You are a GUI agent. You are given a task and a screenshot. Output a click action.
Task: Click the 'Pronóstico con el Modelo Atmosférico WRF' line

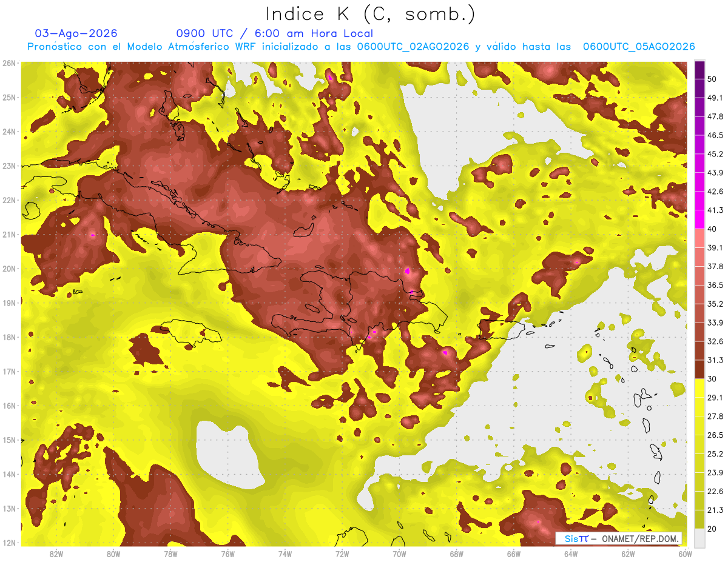coord(362,47)
